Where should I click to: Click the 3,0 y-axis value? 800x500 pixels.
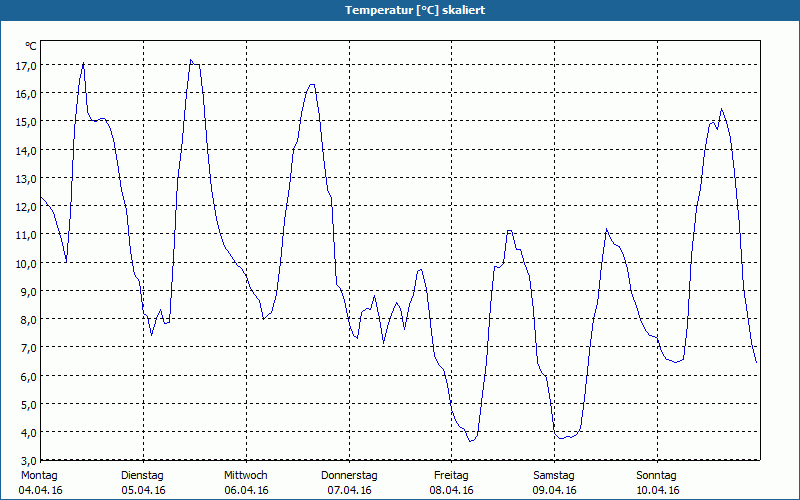[29, 461]
